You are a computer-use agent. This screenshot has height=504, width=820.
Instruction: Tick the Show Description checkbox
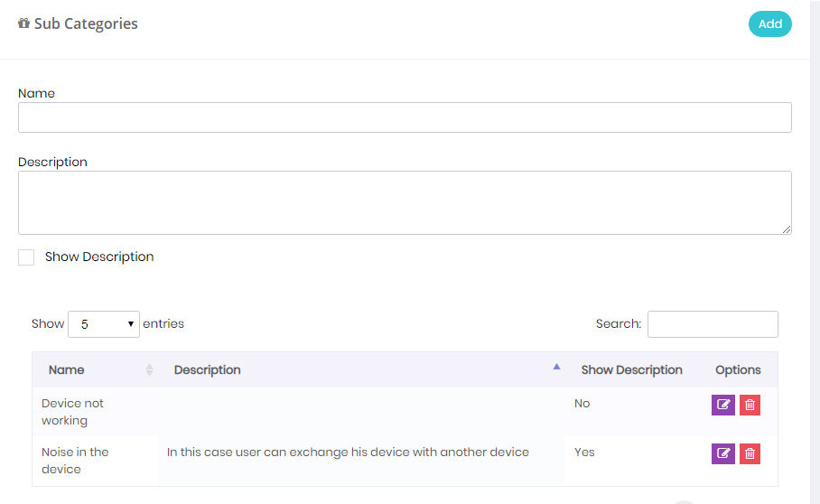(26, 257)
